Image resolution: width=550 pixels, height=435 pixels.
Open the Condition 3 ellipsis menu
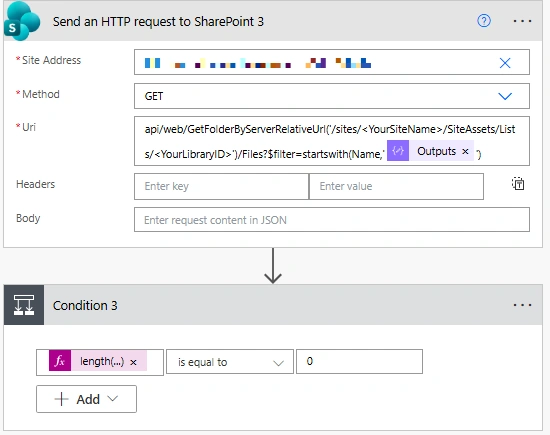(x=522, y=305)
